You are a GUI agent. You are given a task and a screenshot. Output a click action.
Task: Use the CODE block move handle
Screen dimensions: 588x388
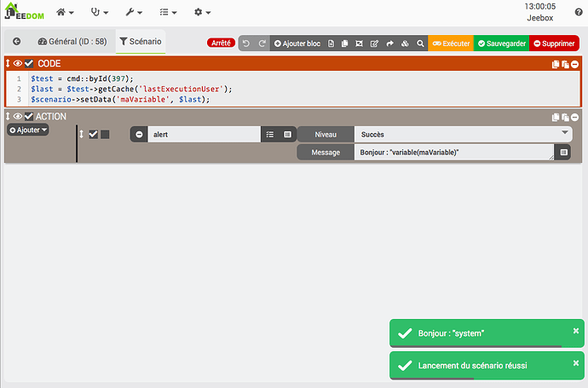coord(8,63)
